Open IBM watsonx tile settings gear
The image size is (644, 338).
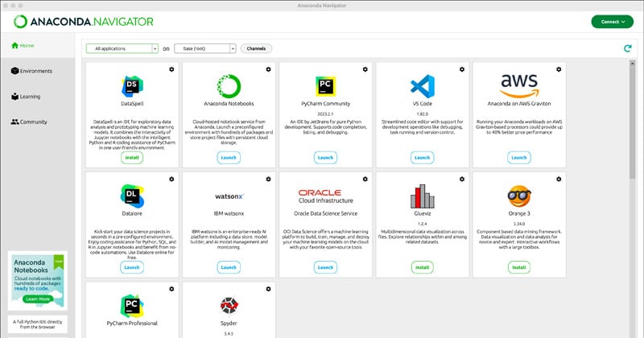pyautogui.click(x=268, y=179)
